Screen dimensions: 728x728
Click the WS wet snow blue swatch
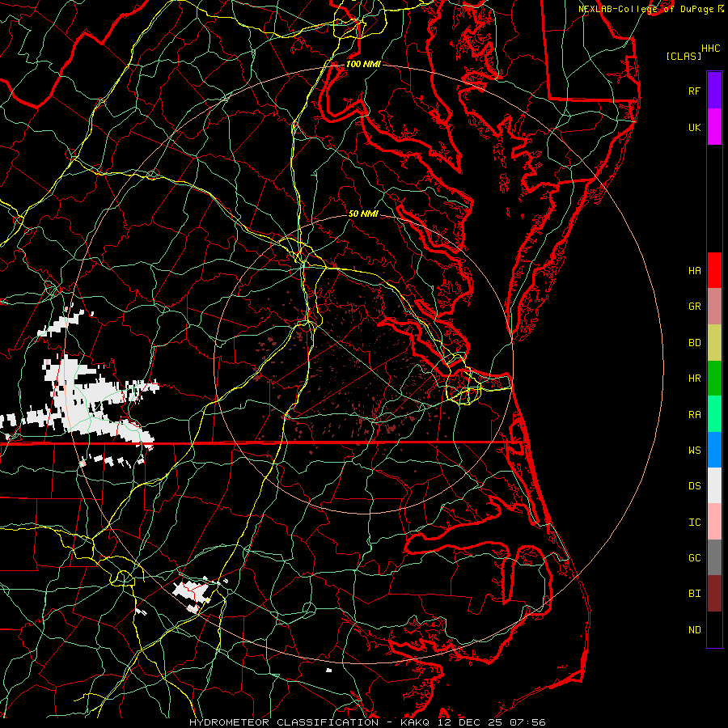tap(714, 450)
